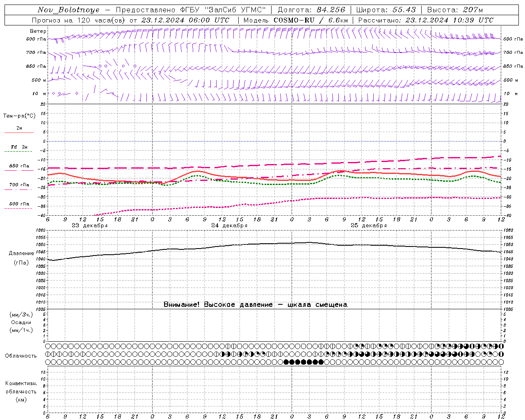Screen dimensions: 525x420
Task: Click the '23 декабря' date label
Action: click(90, 226)
